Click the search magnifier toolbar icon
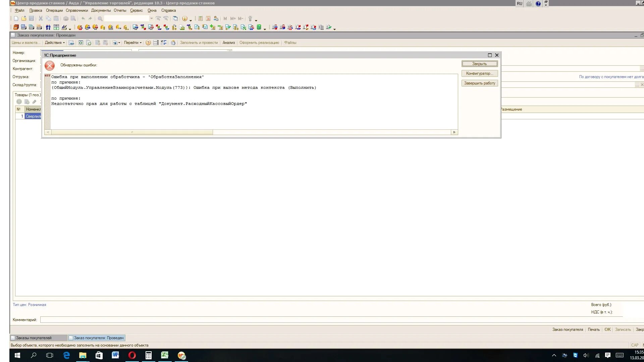Screen dimensions: 644x362 click(100, 18)
